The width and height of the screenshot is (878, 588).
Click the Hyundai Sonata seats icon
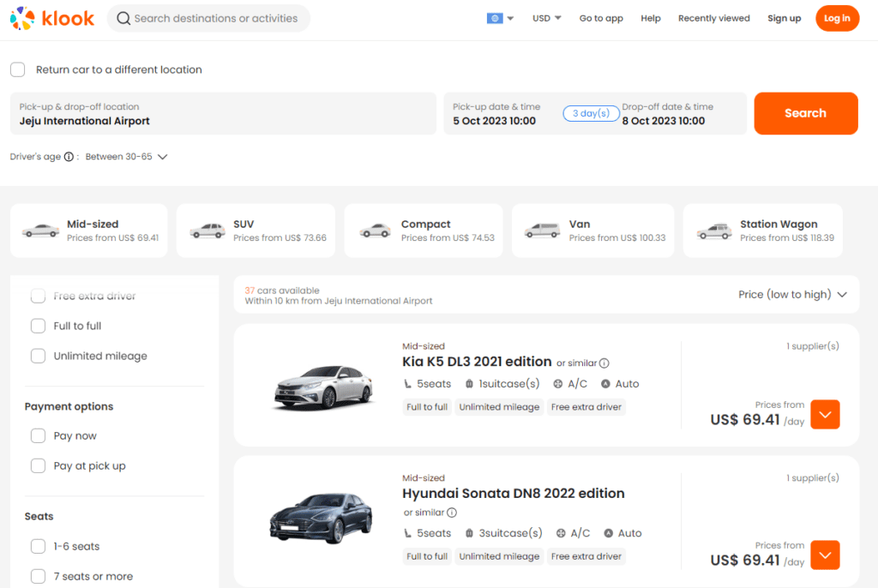(407, 533)
